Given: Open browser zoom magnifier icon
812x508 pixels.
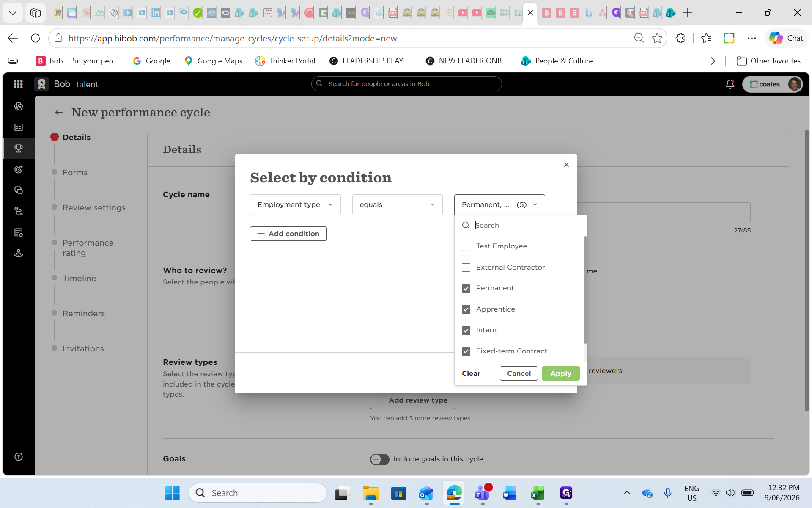Looking at the screenshot, I should (x=639, y=38).
